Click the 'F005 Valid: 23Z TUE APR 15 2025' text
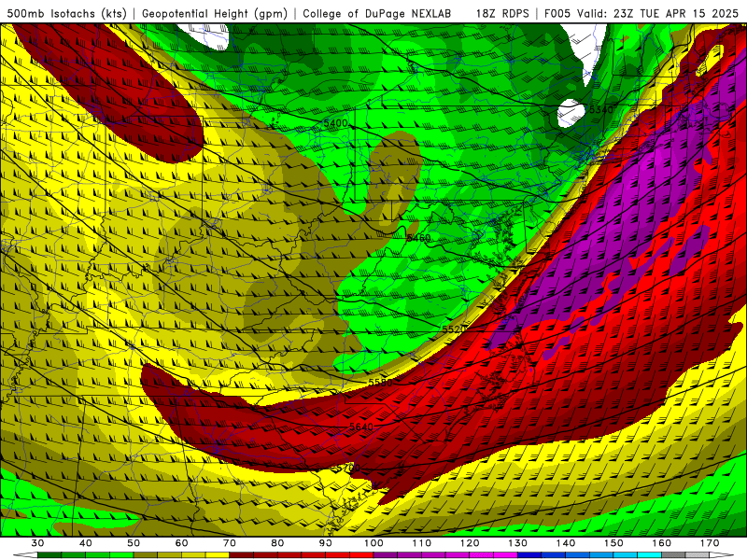 [641, 13]
